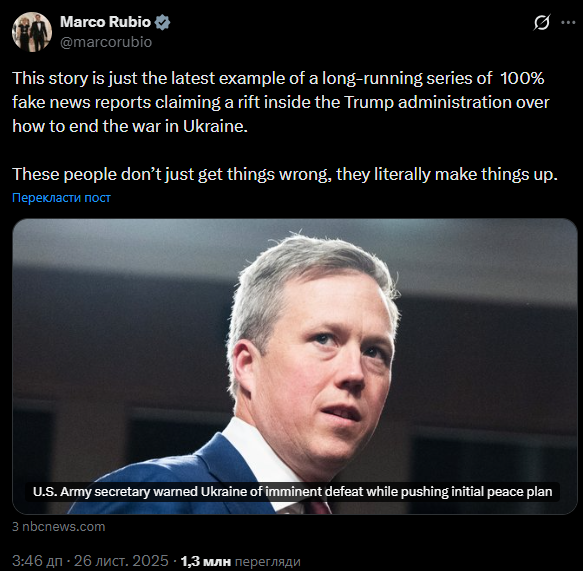Click the перегляди views label

click(268, 561)
